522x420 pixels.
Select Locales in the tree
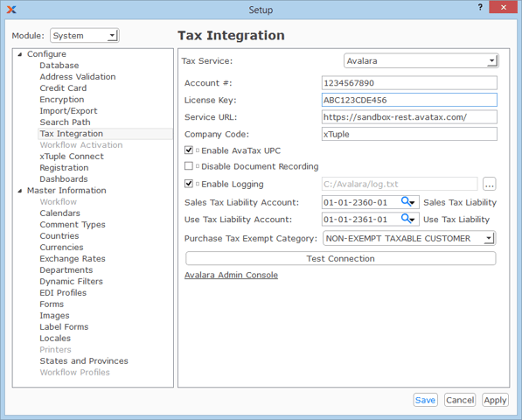coord(55,338)
